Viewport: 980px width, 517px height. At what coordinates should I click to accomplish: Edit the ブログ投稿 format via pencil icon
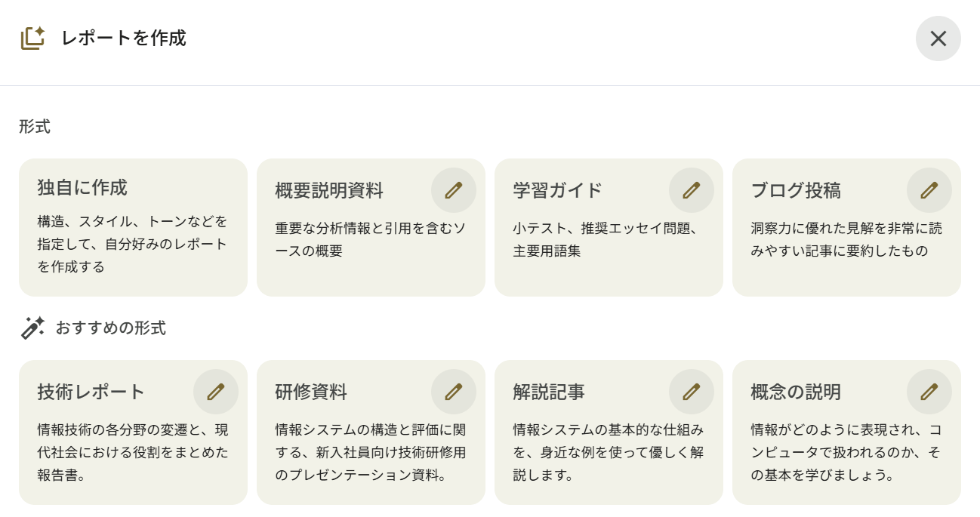coord(929,190)
